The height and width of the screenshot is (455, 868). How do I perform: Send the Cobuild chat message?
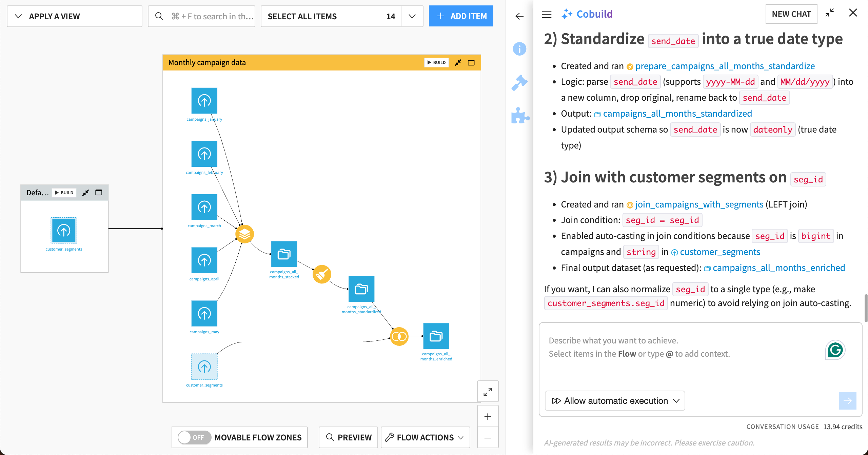click(x=847, y=401)
